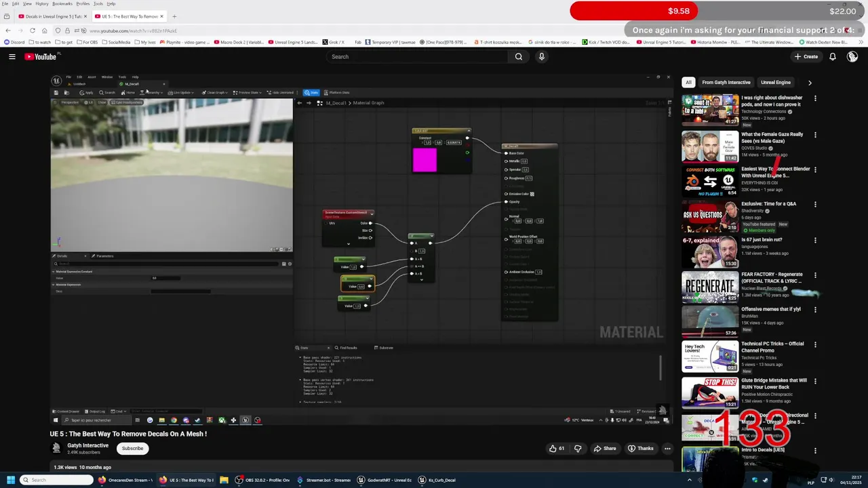
Task: Open Gatyh Interactive channel name link
Action: point(87,445)
